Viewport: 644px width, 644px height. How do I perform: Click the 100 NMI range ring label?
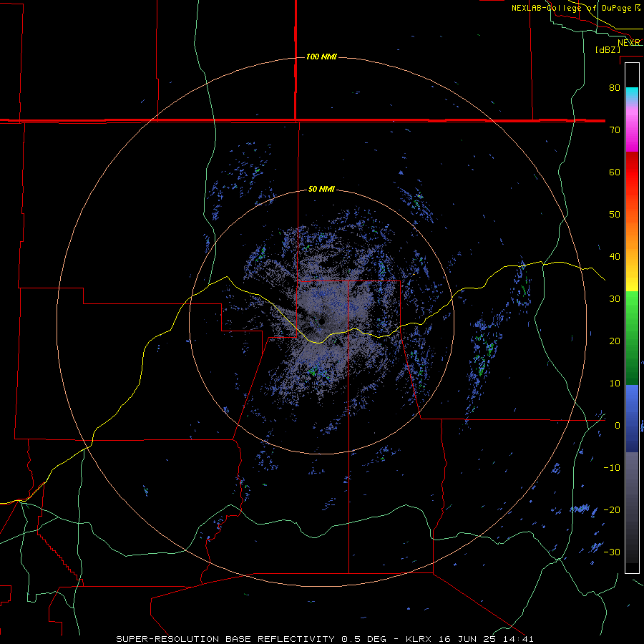click(321, 57)
